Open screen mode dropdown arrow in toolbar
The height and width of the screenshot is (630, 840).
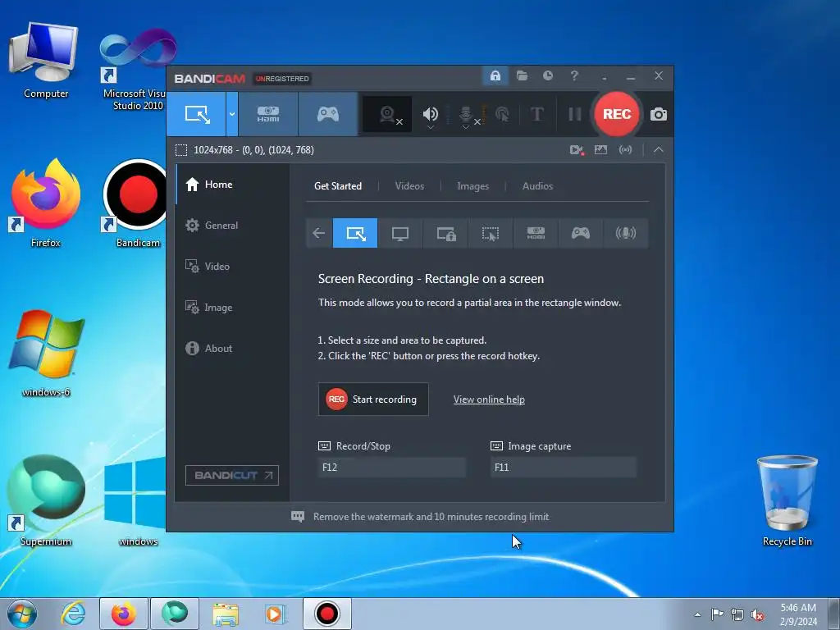pos(232,114)
